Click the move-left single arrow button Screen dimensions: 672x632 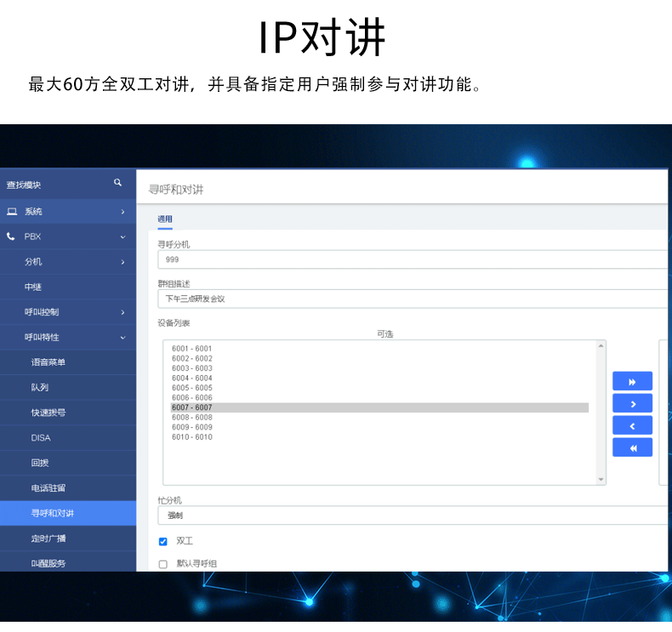632,426
